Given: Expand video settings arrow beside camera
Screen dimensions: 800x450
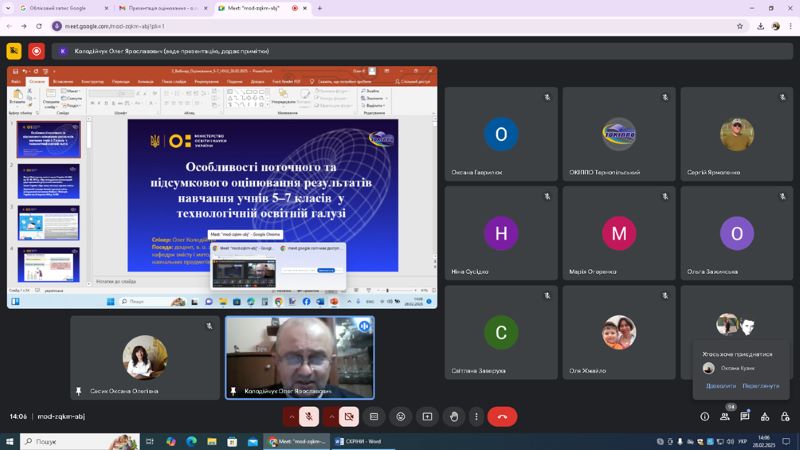Looking at the screenshot, I should [x=331, y=417].
